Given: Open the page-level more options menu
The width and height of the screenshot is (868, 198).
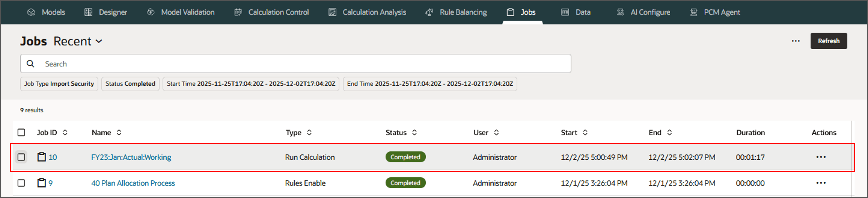Looking at the screenshot, I should point(796,41).
